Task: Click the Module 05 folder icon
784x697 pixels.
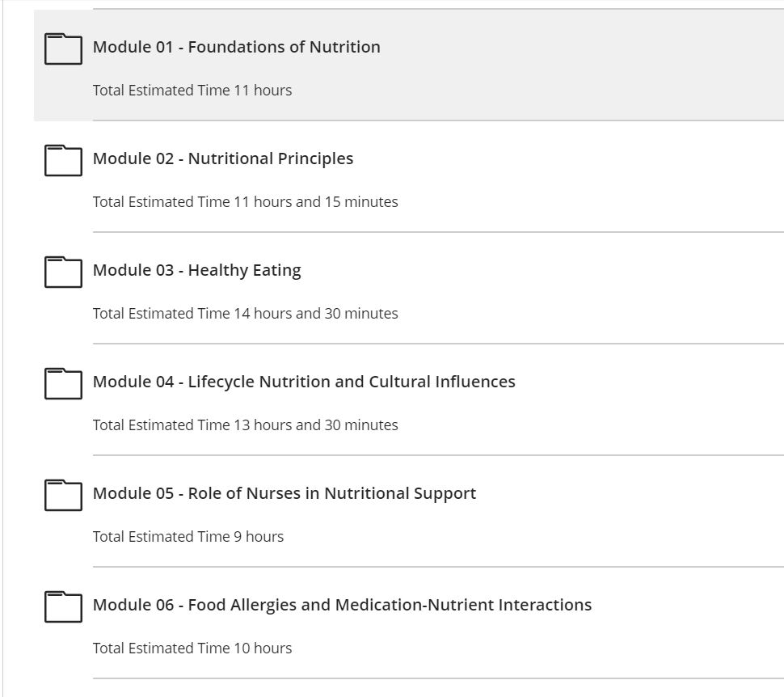Action: tap(64, 495)
